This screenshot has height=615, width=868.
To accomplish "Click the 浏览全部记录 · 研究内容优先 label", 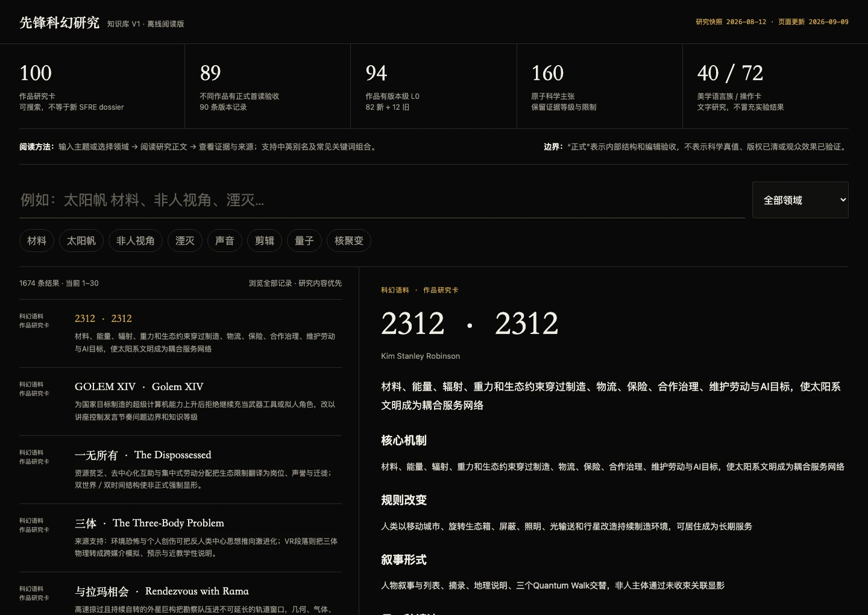I will [x=295, y=283].
